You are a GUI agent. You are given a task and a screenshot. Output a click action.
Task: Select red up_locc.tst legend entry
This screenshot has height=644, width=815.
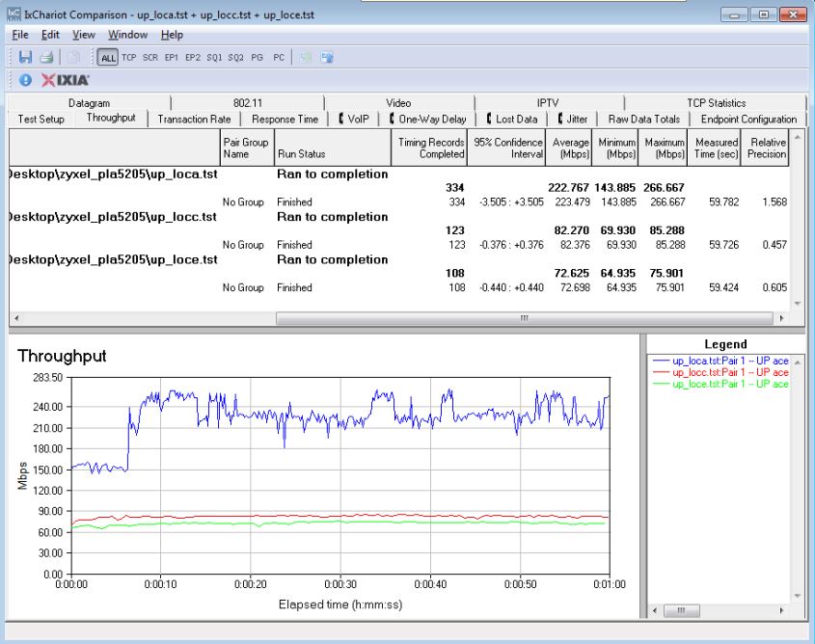[720, 372]
